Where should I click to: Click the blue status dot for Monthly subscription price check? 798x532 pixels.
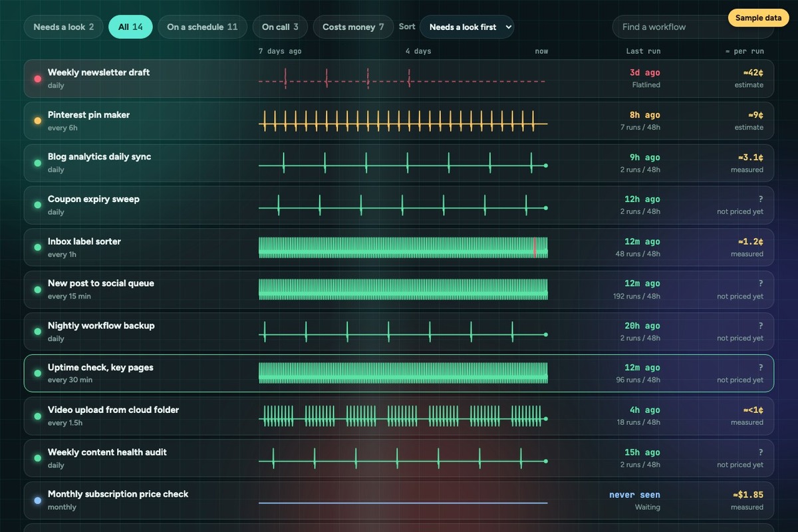click(37, 500)
